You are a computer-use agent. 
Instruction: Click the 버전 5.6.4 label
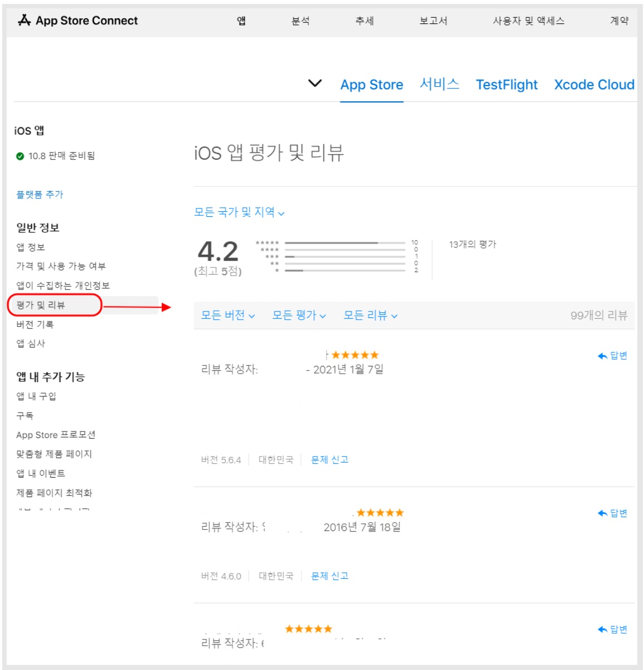tap(221, 460)
